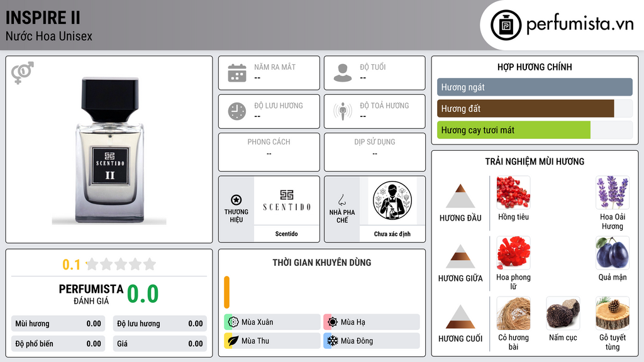The image size is (644, 362).
Task: Click the star badge Thương hiệu icon
Action: point(236,200)
